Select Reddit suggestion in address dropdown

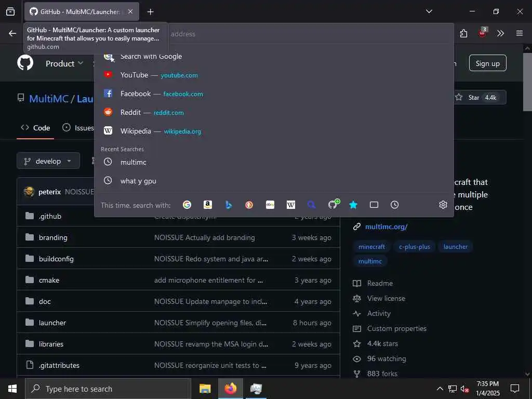point(274,112)
